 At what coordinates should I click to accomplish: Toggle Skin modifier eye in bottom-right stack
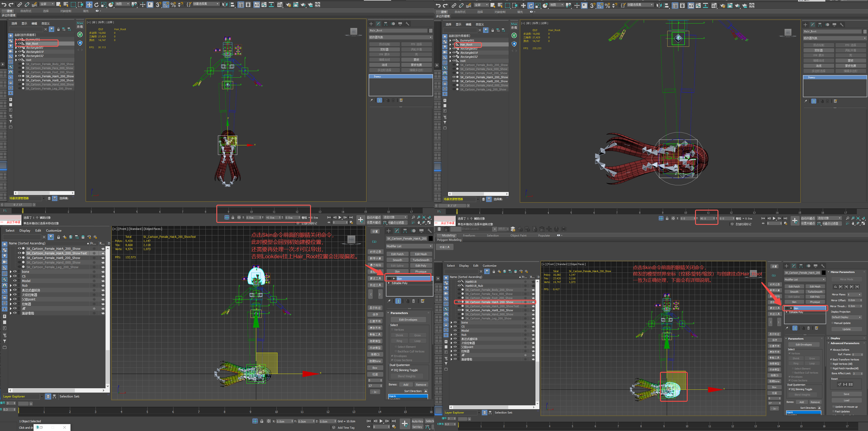[787, 308]
